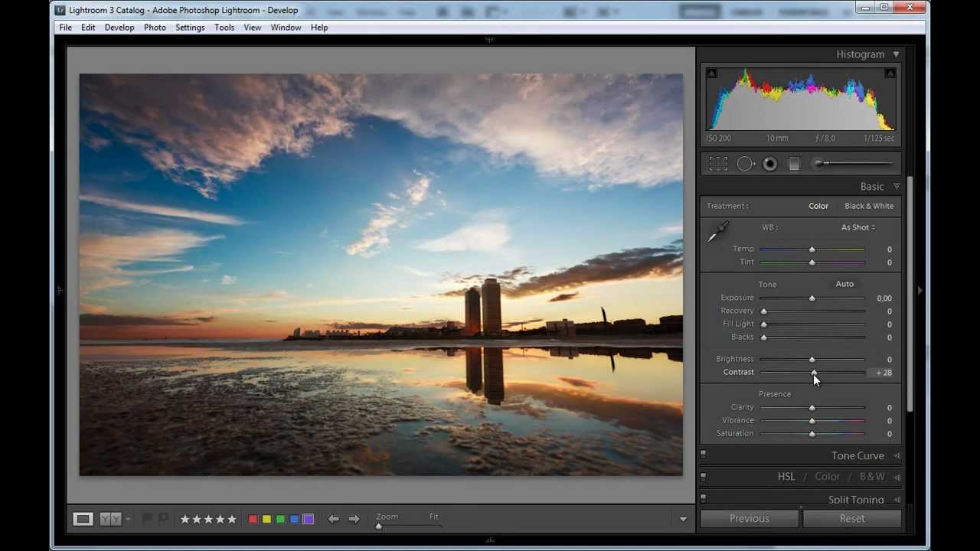The width and height of the screenshot is (980, 551).
Task: Click the Clarity slider handle
Action: click(812, 408)
